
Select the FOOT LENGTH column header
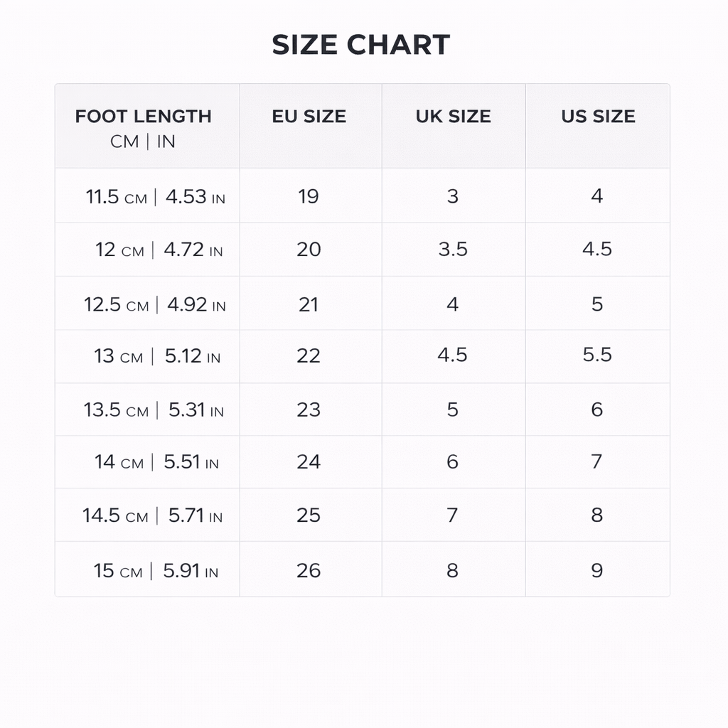tap(147, 127)
